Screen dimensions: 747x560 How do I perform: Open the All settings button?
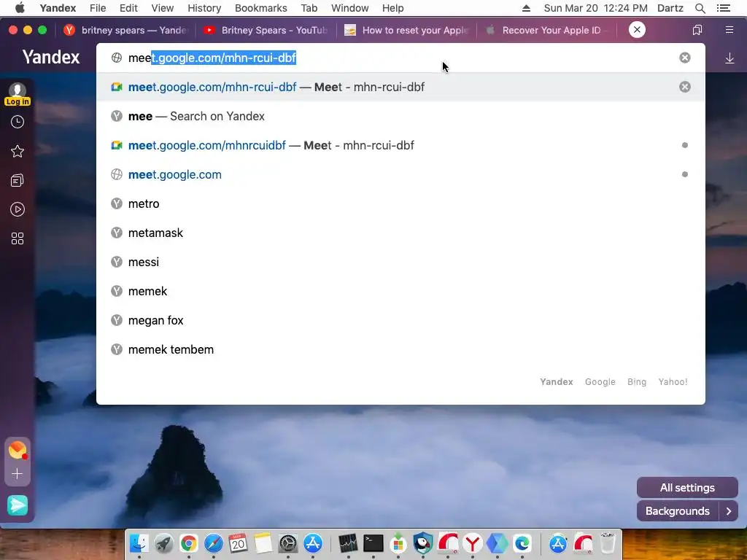687,488
